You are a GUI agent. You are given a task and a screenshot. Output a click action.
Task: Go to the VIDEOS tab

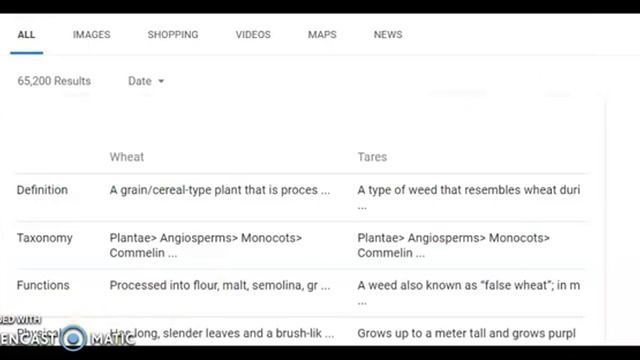coord(253,35)
